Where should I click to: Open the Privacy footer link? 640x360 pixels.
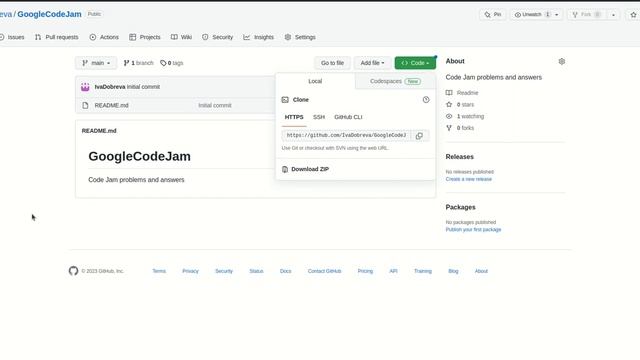(190, 271)
